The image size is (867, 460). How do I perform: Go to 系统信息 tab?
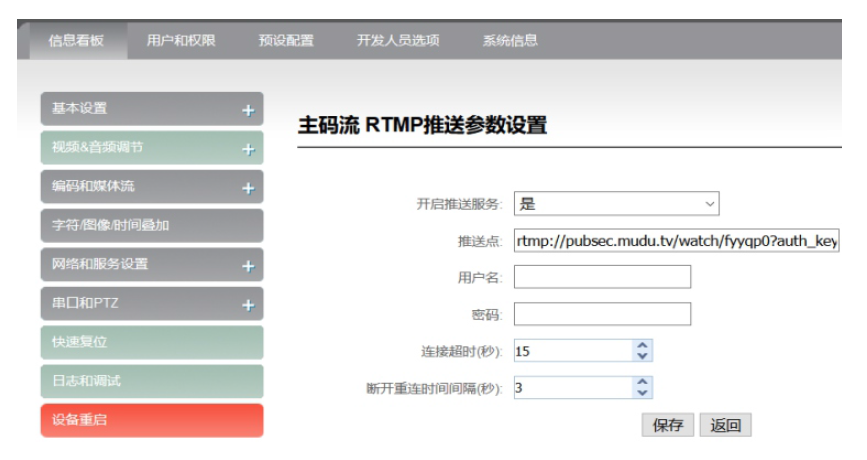pyautogui.click(x=510, y=41)
